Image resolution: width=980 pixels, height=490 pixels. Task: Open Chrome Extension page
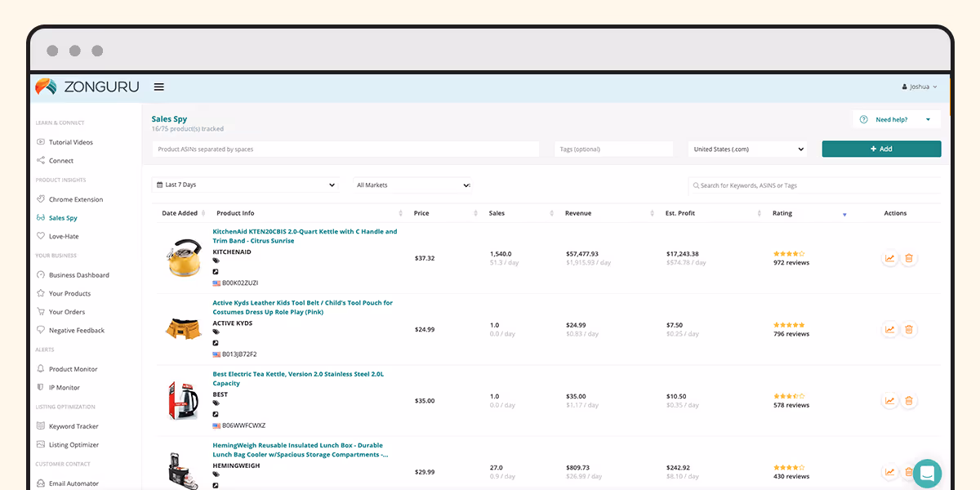point(76,199)
